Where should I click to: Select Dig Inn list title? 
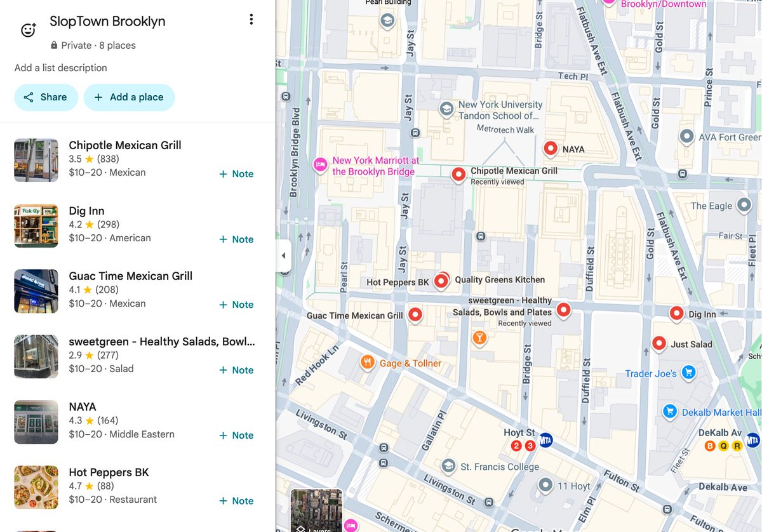click(86, 211)
